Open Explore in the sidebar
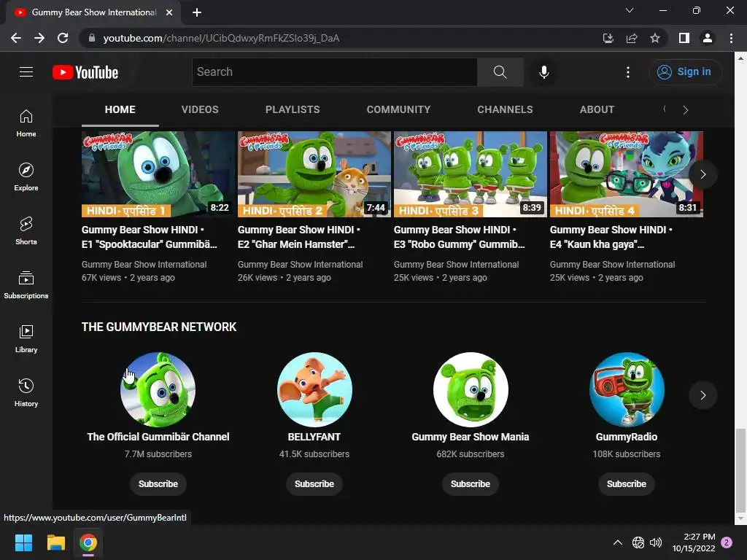Viewport: 747px width, 560px height. (x=26, y=177)
